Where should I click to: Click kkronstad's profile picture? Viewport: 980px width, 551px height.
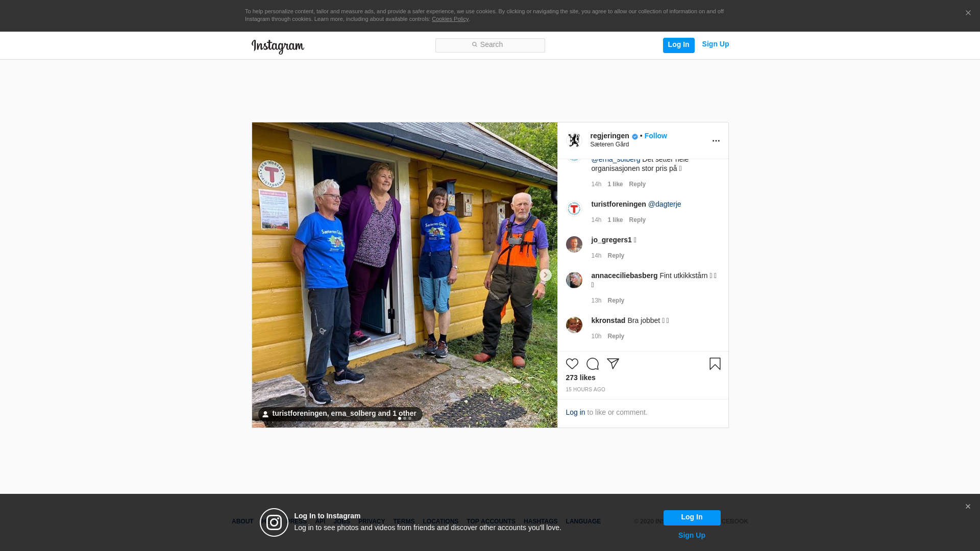[574, 325]
